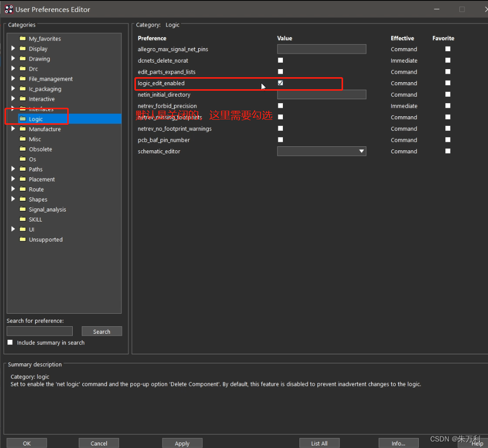Check Include summary in search
Image resolution: width=488 pixels, height=448 pixels.
10,342
